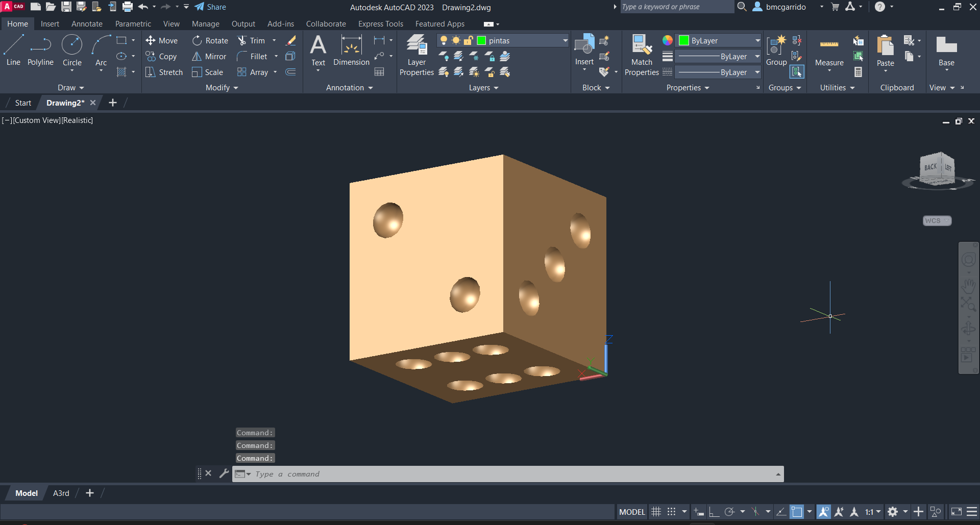Click the Share button

210,7
